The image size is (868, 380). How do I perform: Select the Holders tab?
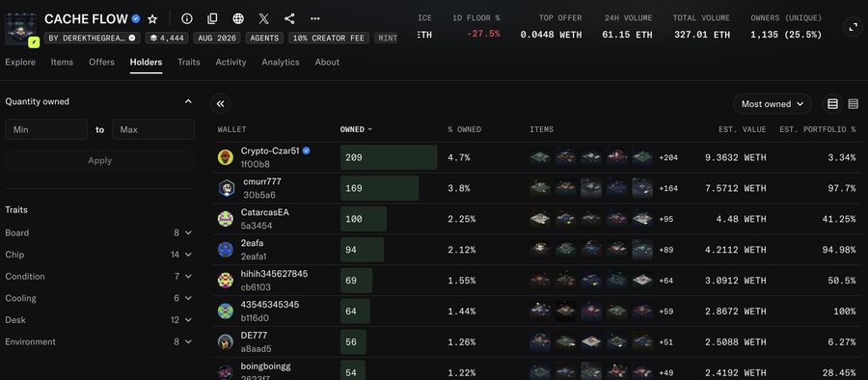147,62
